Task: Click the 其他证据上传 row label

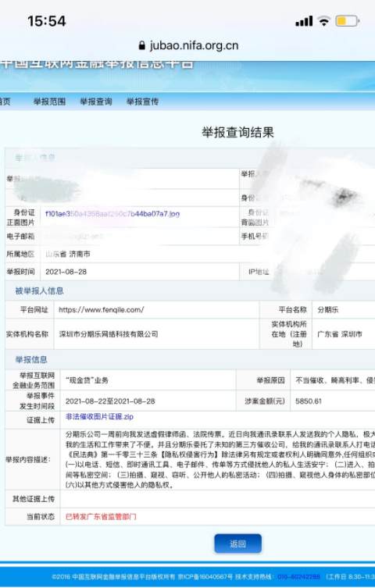Action: 34,499
